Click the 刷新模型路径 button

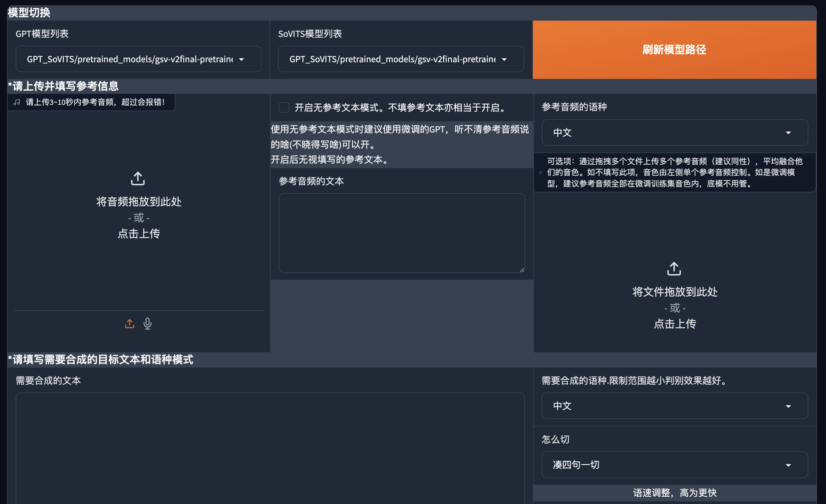674,50
